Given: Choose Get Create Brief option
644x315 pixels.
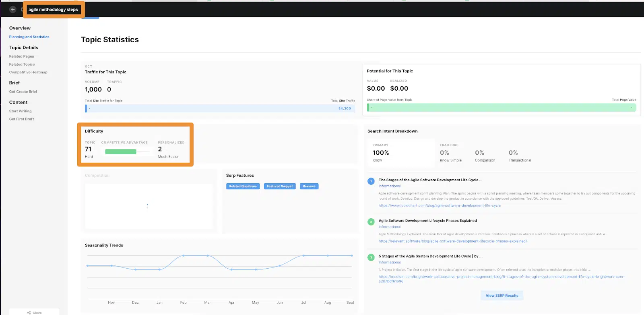Looking at the screenshot, I should click(23, 92).
